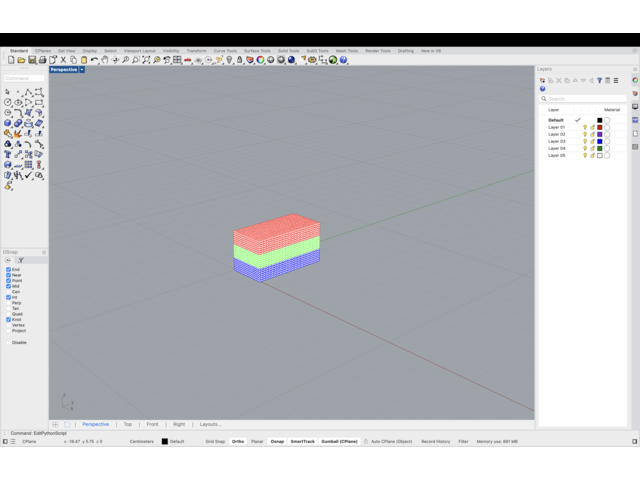Click Record History in status bar

tap(436, 442)
